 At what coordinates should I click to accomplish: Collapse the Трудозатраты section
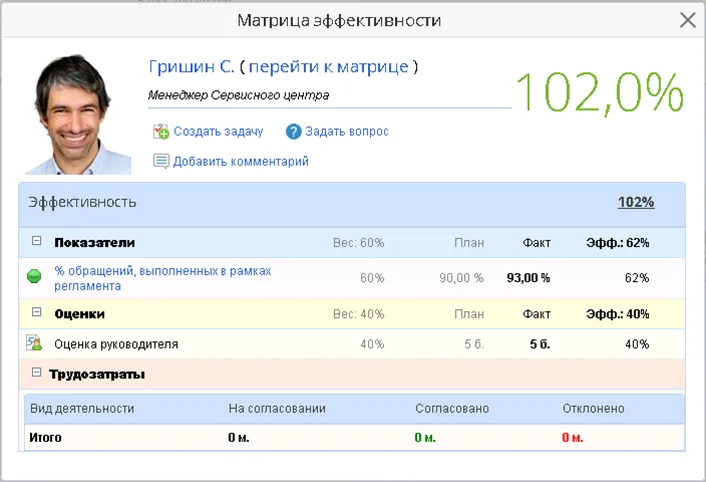click(x=36, y=372)
